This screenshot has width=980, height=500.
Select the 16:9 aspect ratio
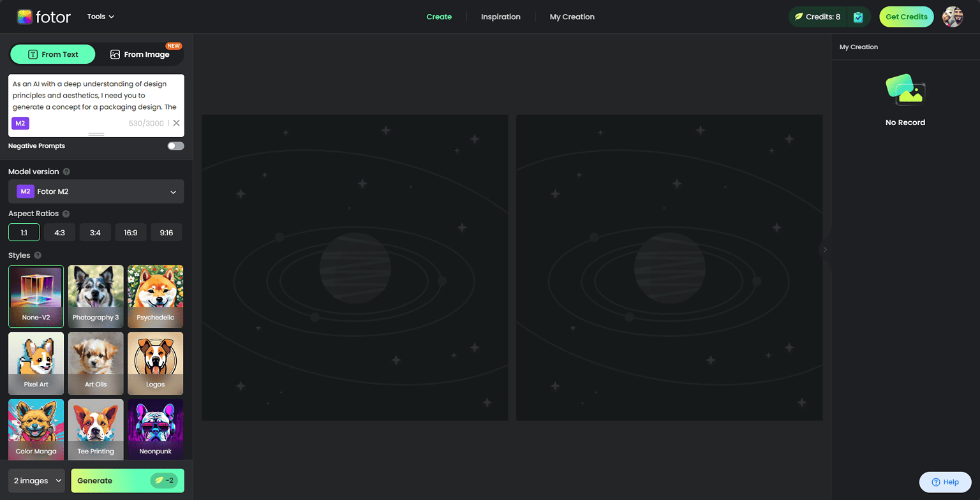[131, 233]
